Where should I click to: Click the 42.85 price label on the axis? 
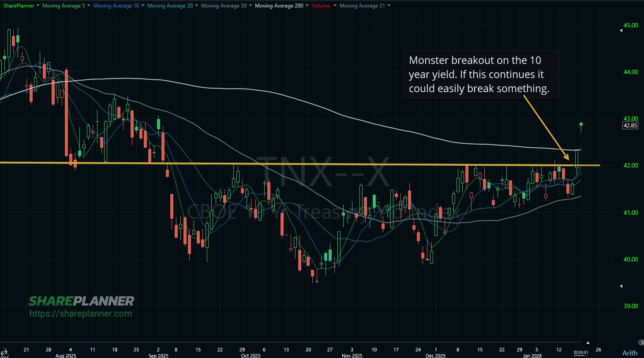(630, 125)
